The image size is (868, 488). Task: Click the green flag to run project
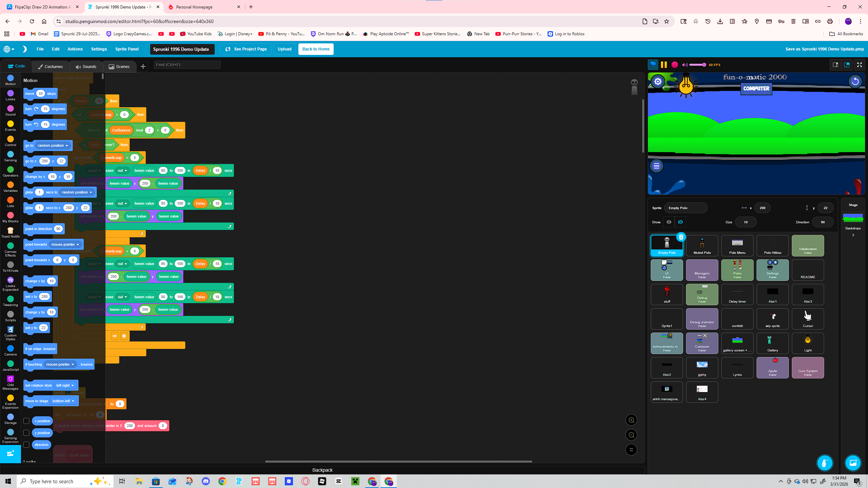(653, 65)
